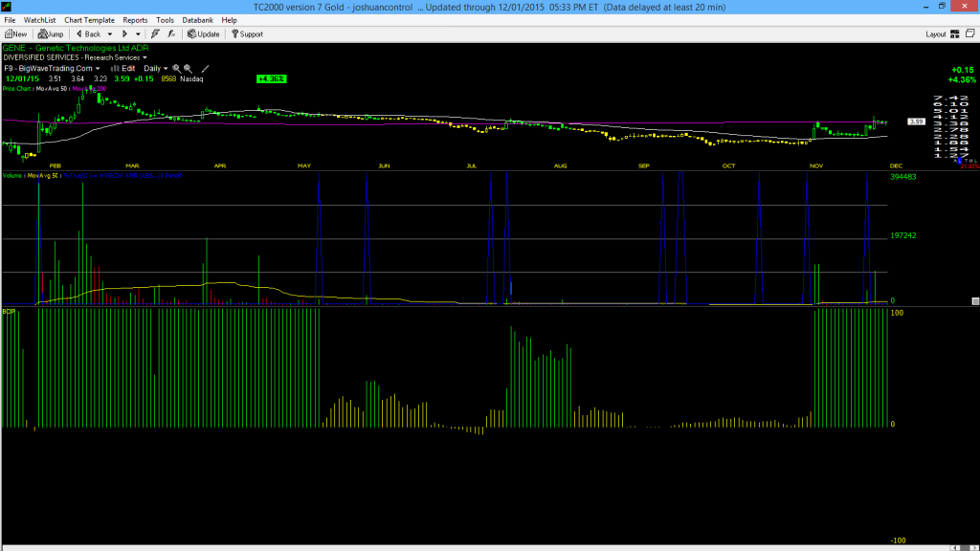
Task: Click the Price Chart legend label
Action: (16, 89)
